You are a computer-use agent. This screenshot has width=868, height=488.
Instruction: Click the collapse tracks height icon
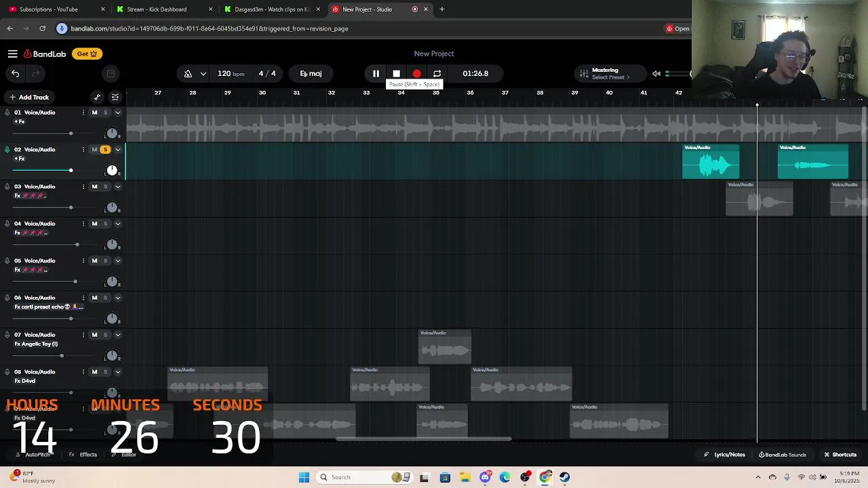point(115,97)
